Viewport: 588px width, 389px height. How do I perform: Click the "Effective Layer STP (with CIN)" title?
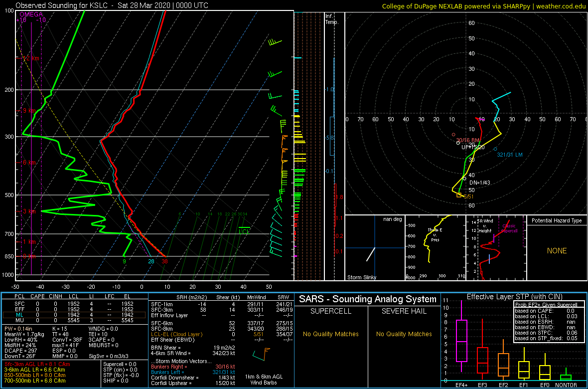coord(514,297)
